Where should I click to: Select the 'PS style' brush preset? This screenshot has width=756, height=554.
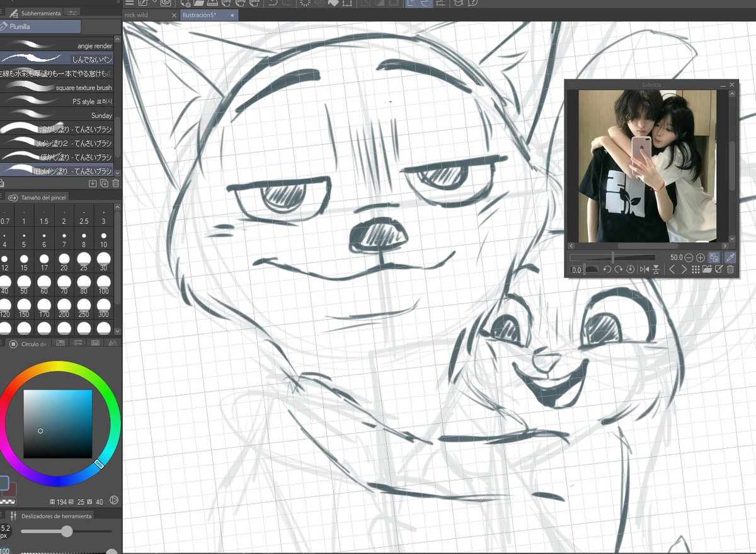tap(57, 101)
